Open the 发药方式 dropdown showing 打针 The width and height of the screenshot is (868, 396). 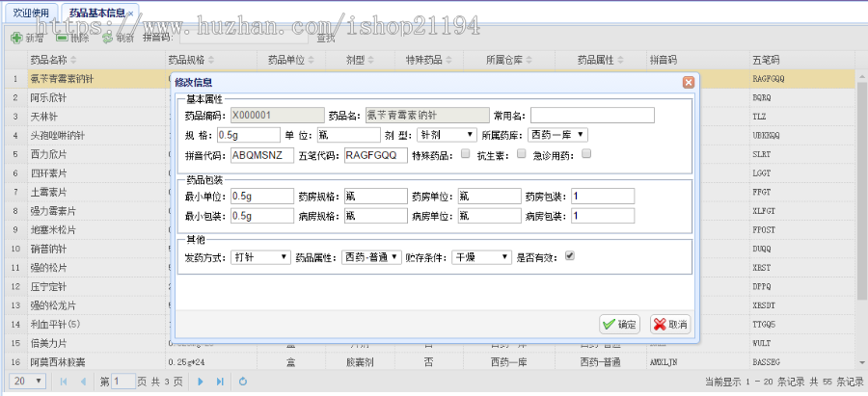pos(260,257)
